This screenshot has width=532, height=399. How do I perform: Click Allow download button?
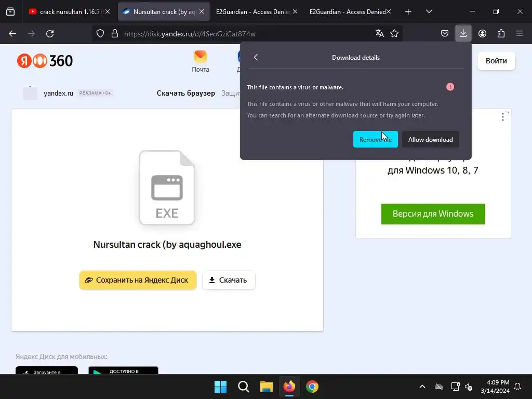431,139
